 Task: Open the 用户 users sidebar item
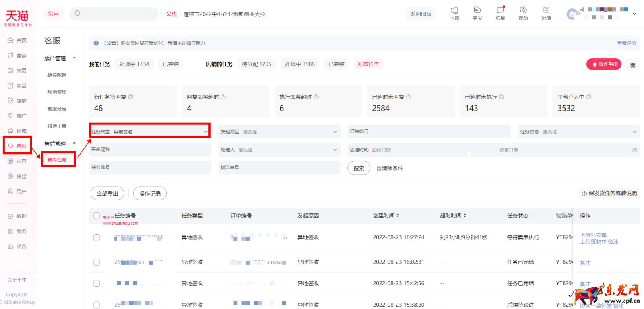pyautogui.click(x=17, y=192)
